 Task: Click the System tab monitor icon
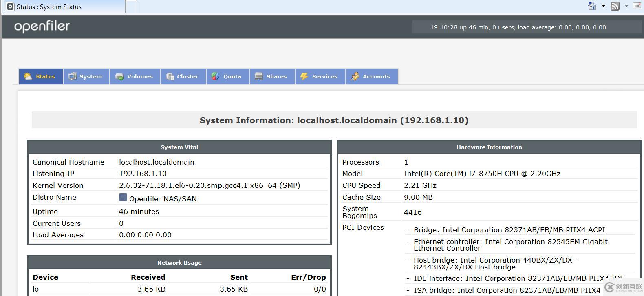[x=72, y=76]
